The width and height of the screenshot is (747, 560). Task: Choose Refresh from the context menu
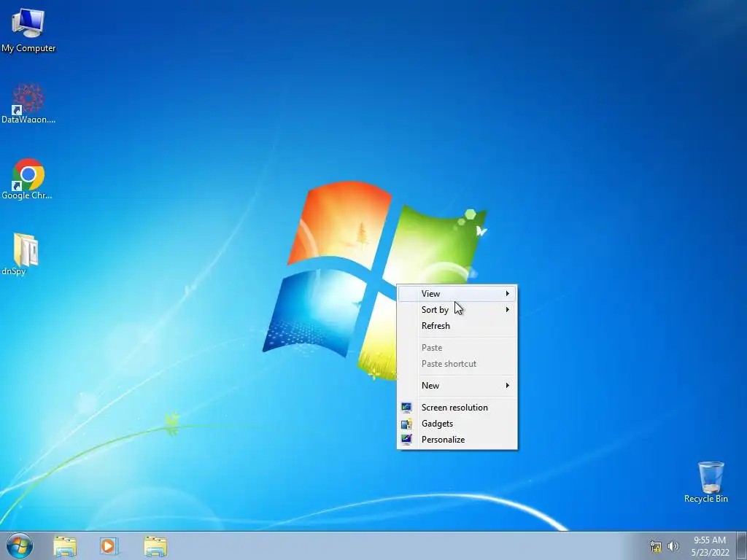point(457,326)
